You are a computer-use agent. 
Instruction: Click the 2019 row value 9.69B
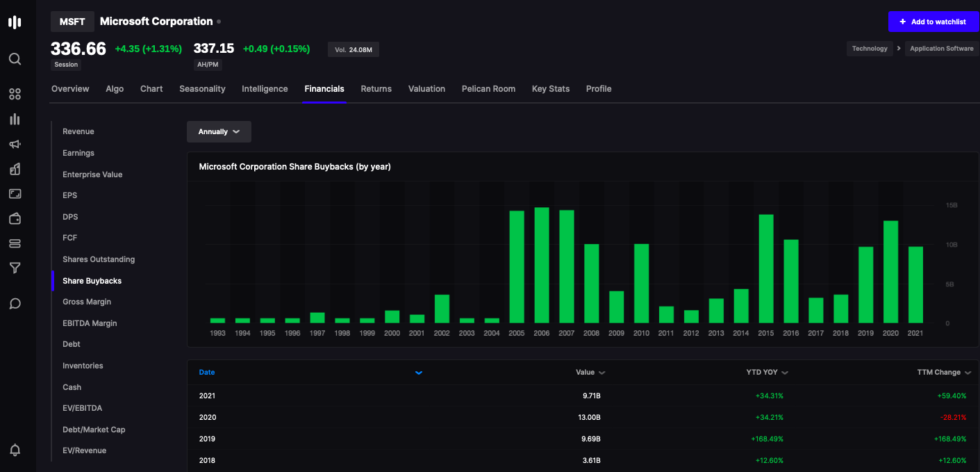(591, 439)
